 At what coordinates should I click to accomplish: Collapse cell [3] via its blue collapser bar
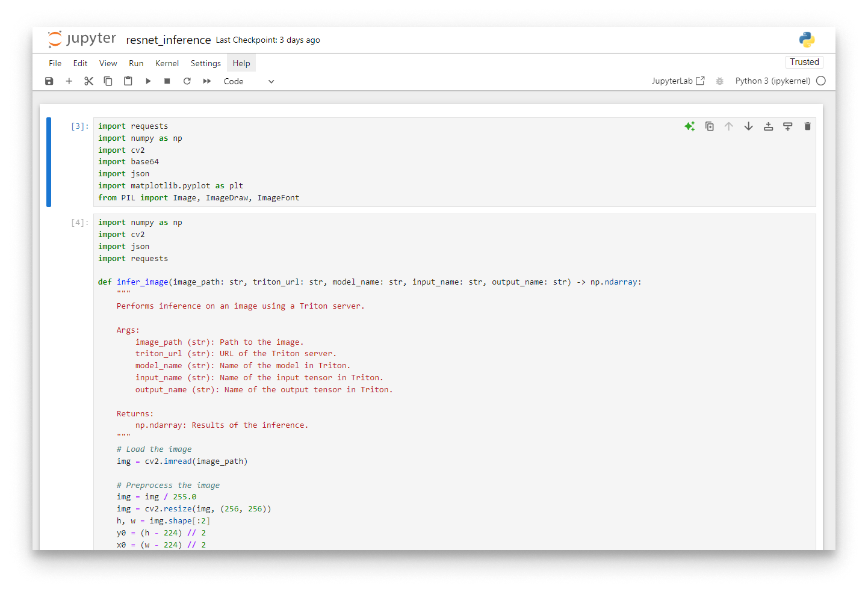click(49, 162)
